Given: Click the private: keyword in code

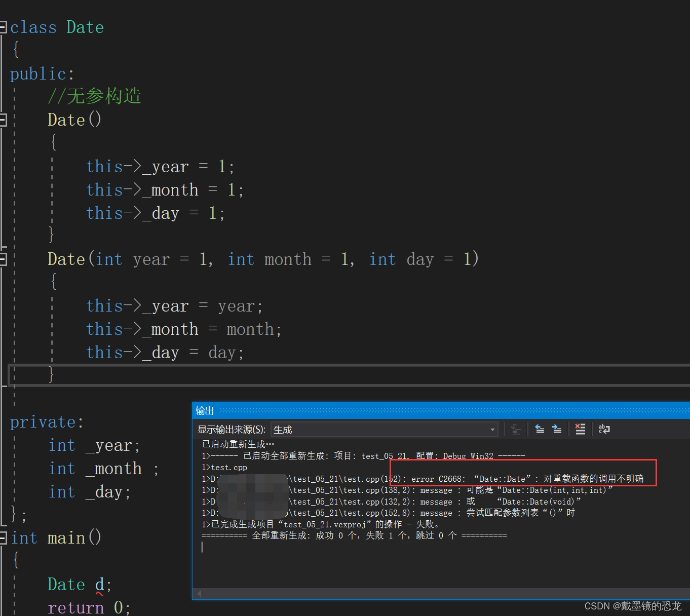Looking at the screenshot, I should (47, 422).
